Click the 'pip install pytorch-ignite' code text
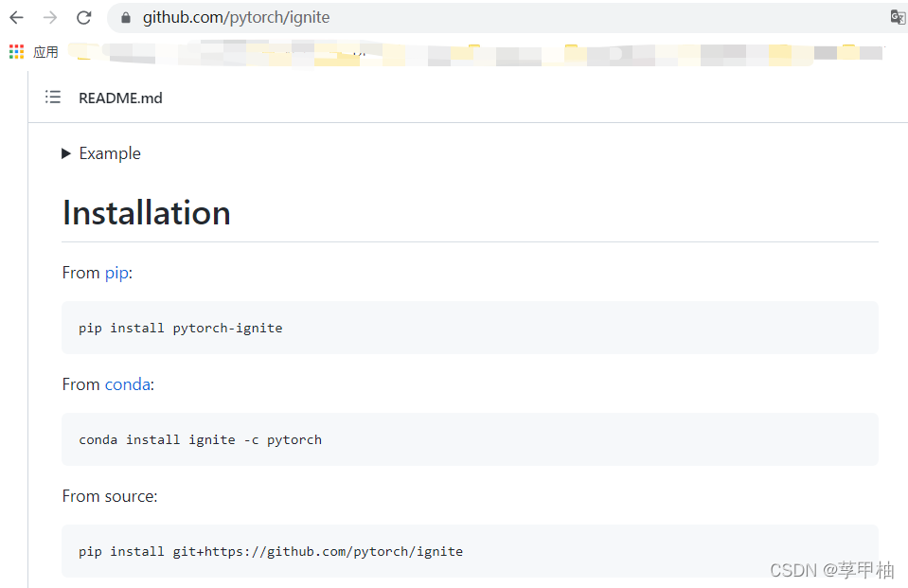Image resolution: width=908 pixels, height=588 pixels. click(x=181, y=328)
